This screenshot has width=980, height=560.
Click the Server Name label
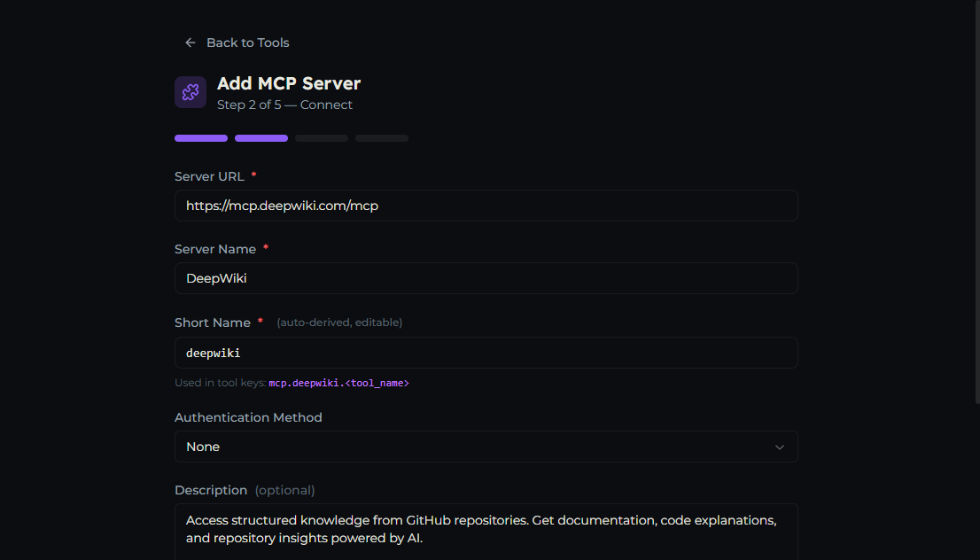tap(215, 249)
